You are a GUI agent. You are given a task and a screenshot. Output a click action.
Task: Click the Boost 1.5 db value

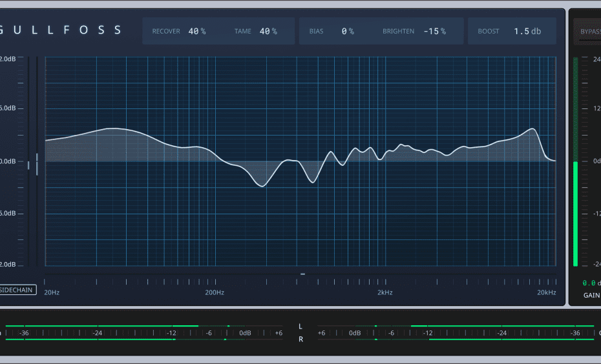click(527, 31)
